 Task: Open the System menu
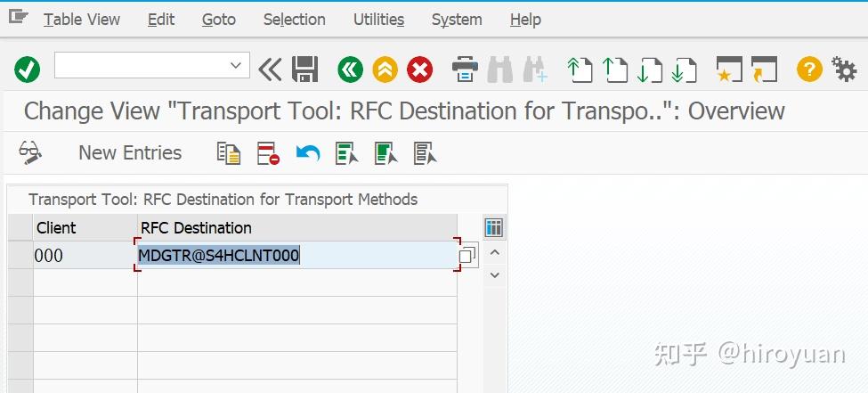(x=457, y=20)
